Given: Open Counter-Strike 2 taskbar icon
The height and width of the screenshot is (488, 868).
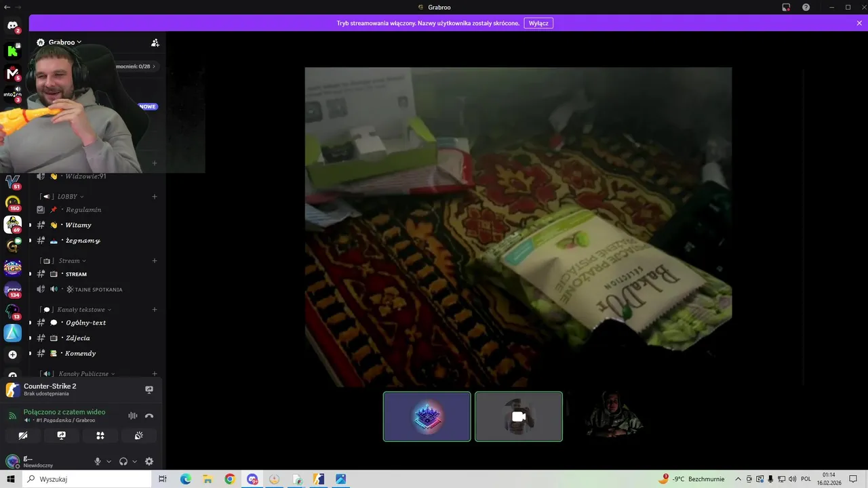Looking at the screenshot, I should point(319,479).
